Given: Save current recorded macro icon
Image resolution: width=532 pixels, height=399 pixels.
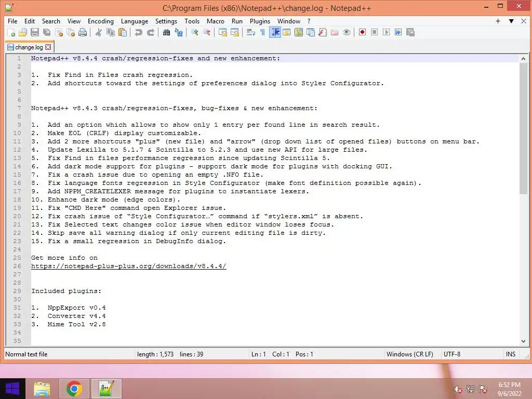Looking at the screenshot, I should [410, 32].
